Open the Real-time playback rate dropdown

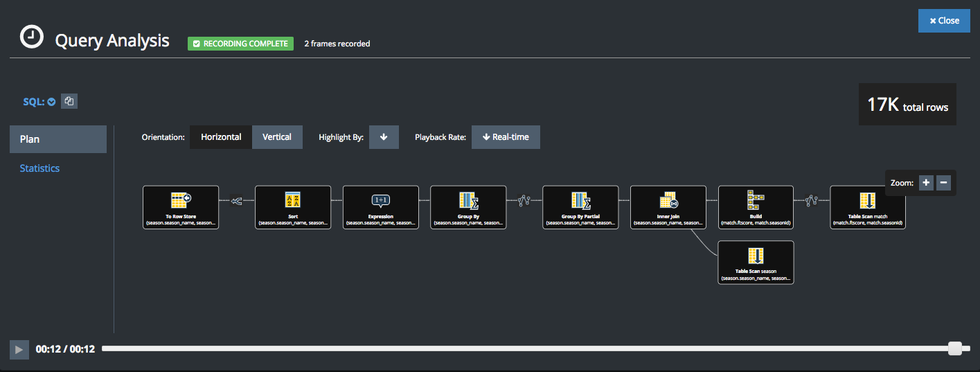click(506, 137)
